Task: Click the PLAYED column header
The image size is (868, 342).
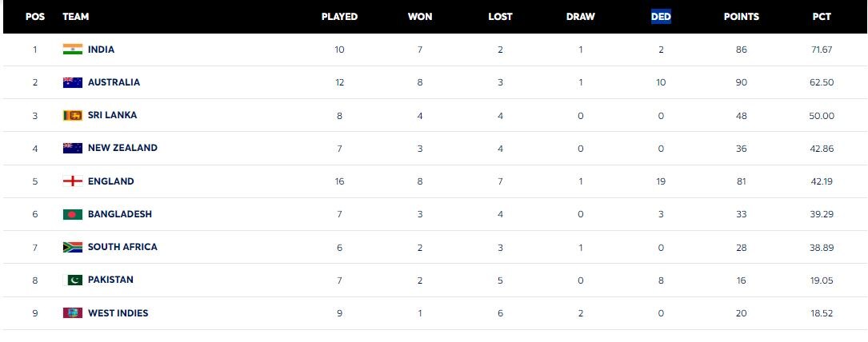Action: (x=339, y=16)
